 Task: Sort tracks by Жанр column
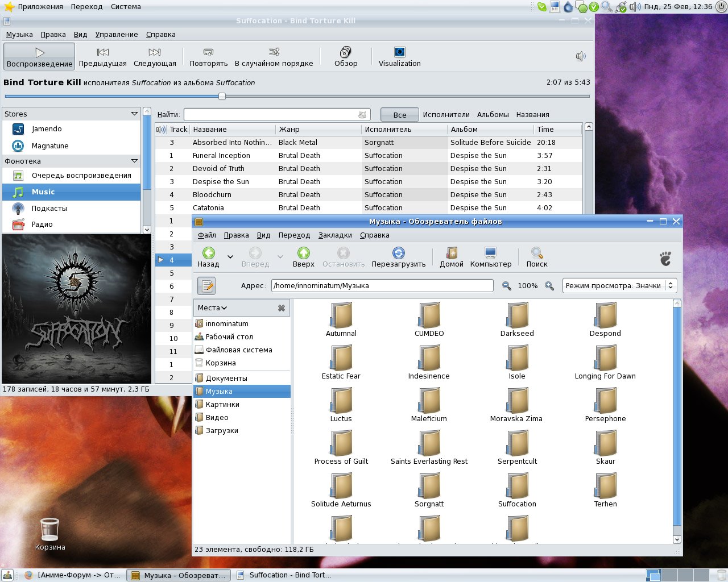[x=318, y=130]
